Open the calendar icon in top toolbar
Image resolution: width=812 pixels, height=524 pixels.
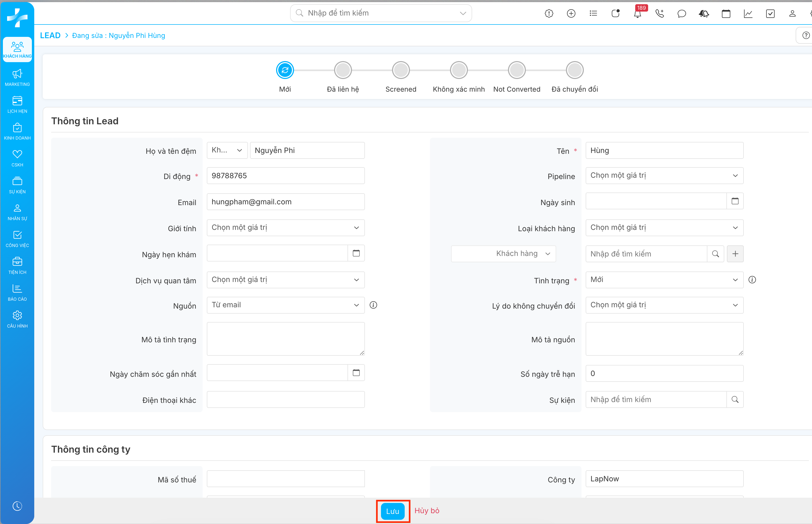coord(726,14)
